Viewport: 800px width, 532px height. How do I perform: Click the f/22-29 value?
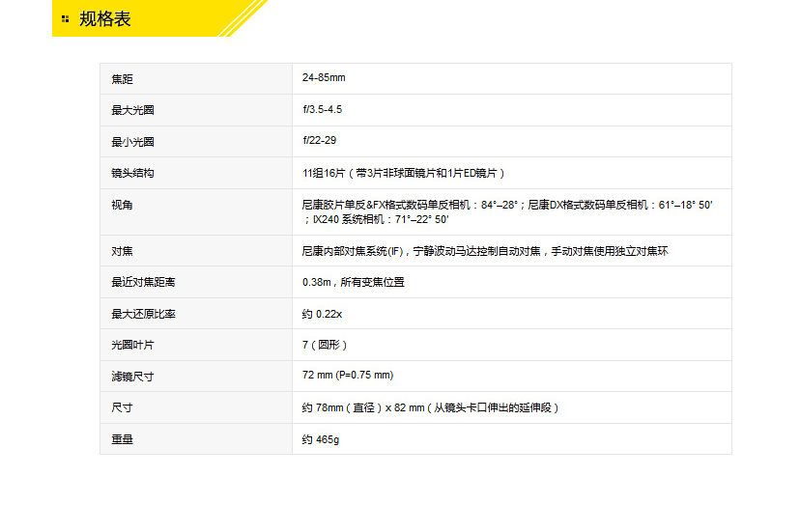[x=320, y=140]
